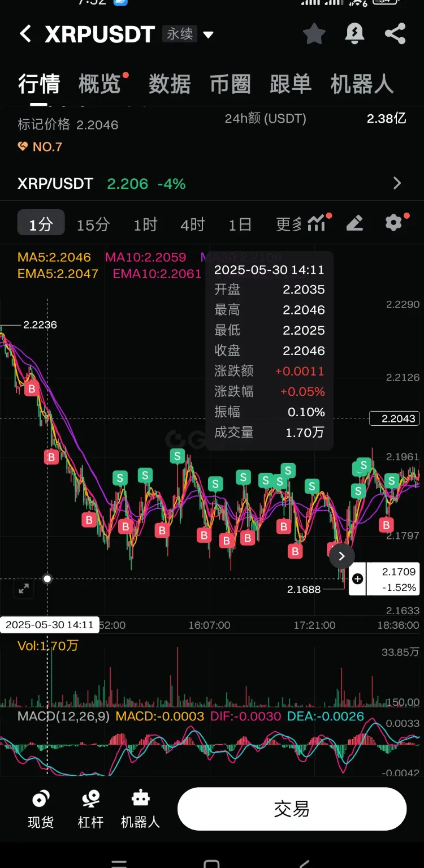The height and width of the screenshot is (868, 424).
Task: Tap the plus icon at 2.1709 price
Action: click(x=357, y=579)
